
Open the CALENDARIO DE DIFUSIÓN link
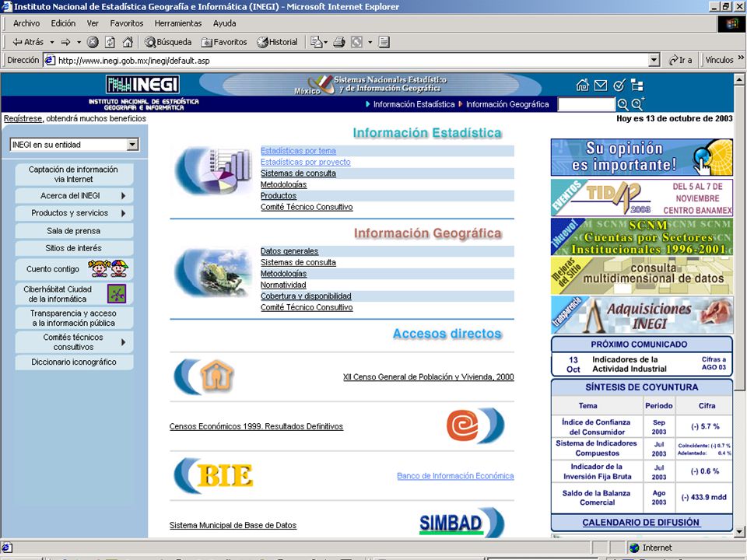point(640,523)
